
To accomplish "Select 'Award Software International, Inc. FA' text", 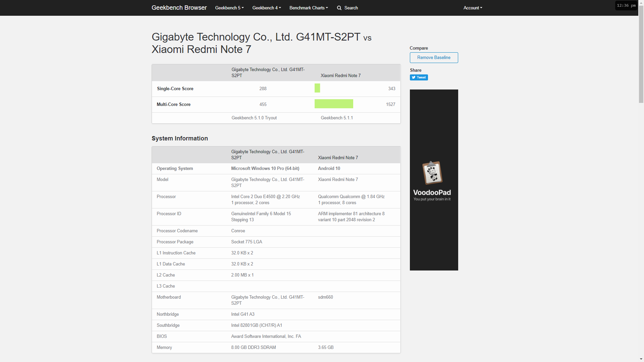I will pos(266,337).
